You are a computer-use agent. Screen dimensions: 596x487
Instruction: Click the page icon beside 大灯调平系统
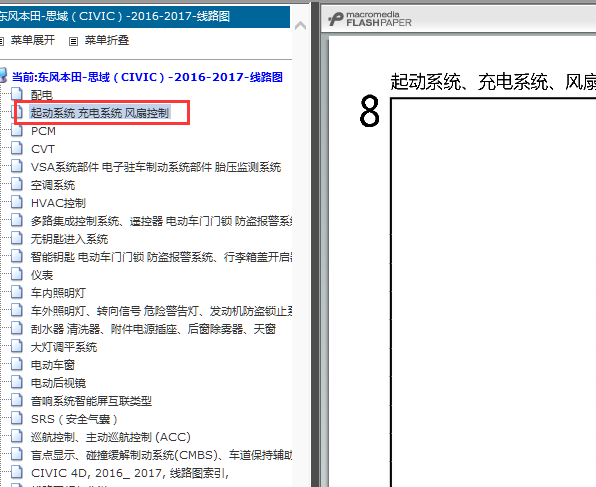click(x=17, y=346)
